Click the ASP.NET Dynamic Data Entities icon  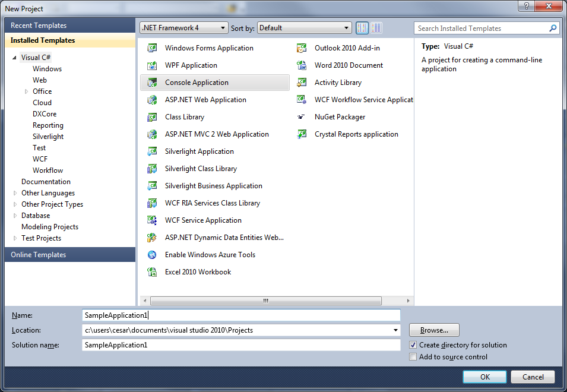click(x=152, y=238)
